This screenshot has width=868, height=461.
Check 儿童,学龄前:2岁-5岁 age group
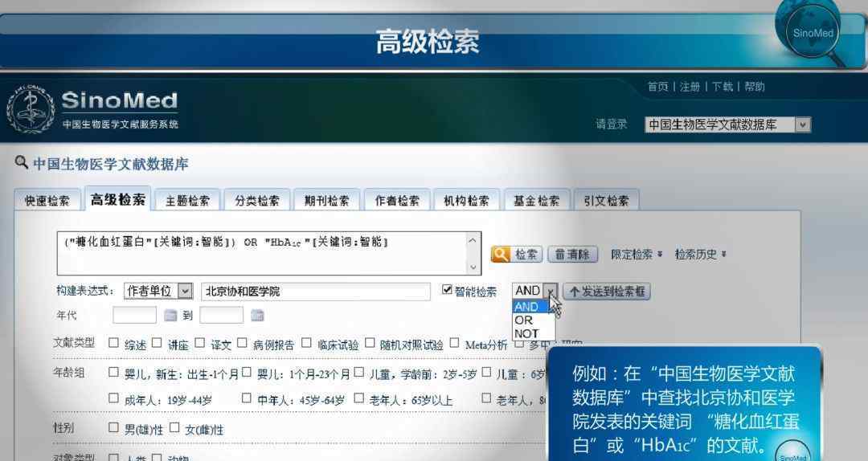coord(358,371)
